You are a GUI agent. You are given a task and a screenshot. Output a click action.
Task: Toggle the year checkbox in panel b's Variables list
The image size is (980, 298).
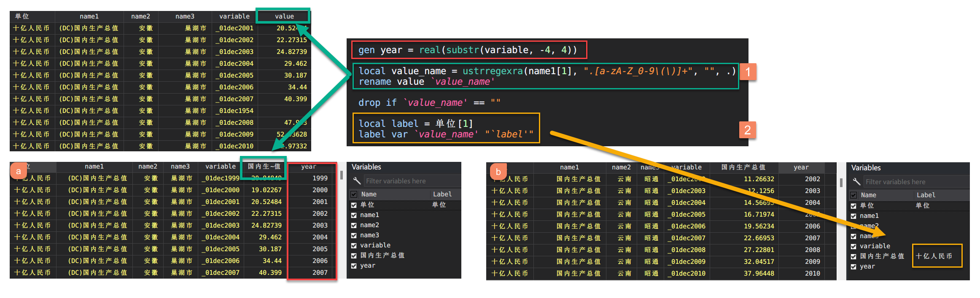click(853, 267)
